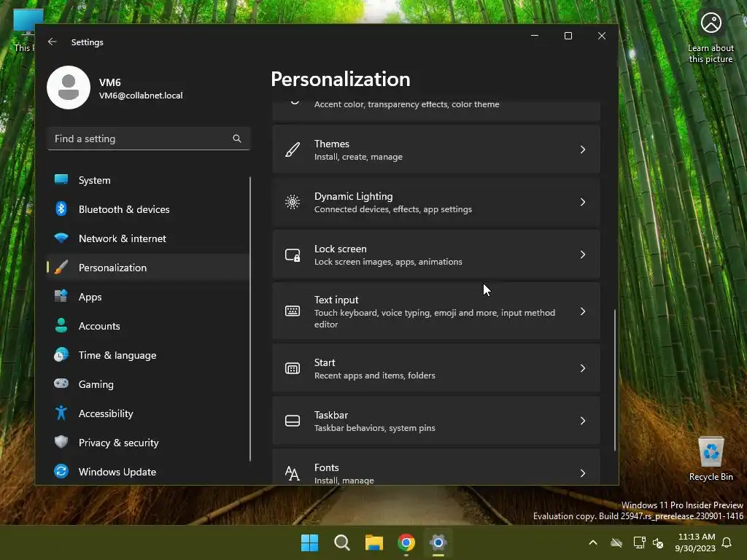This screenshot has width=747, height=560.
Task: Click the Taskbar row icon
Action: (x=293, y=421)
